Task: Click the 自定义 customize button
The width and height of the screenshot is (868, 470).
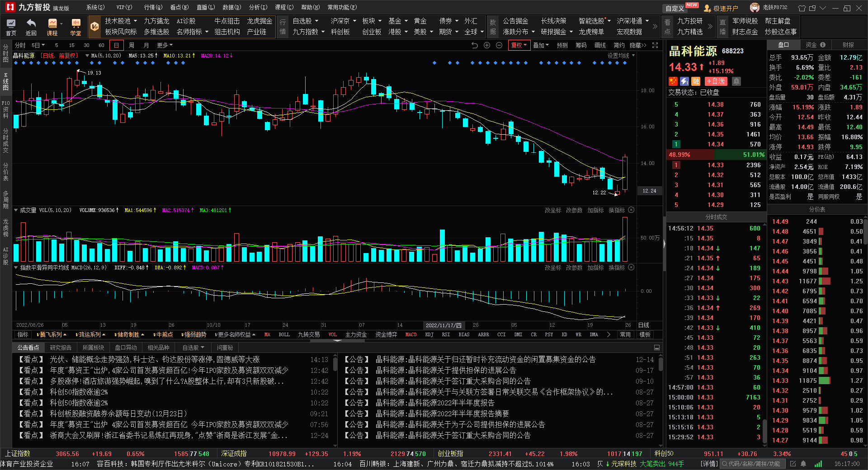Action: [675, 8]
